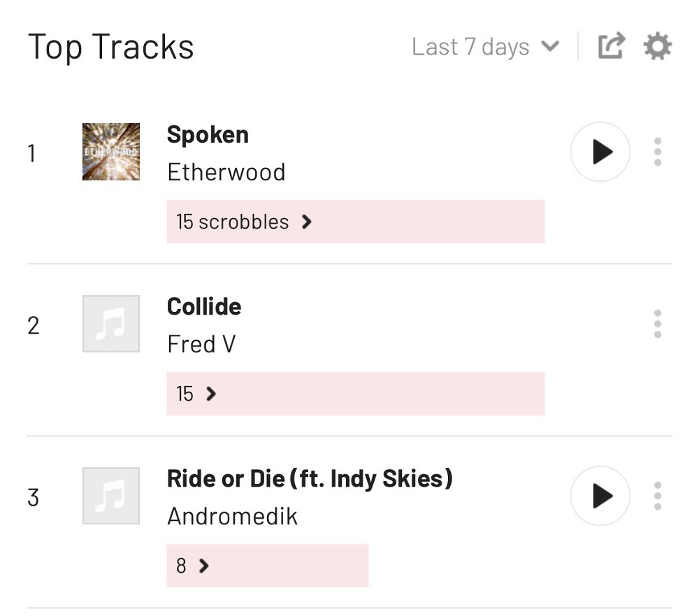Viewport: 699px width, 616px height.
Task: Open more options for Ride or Die
Action: 657,496
